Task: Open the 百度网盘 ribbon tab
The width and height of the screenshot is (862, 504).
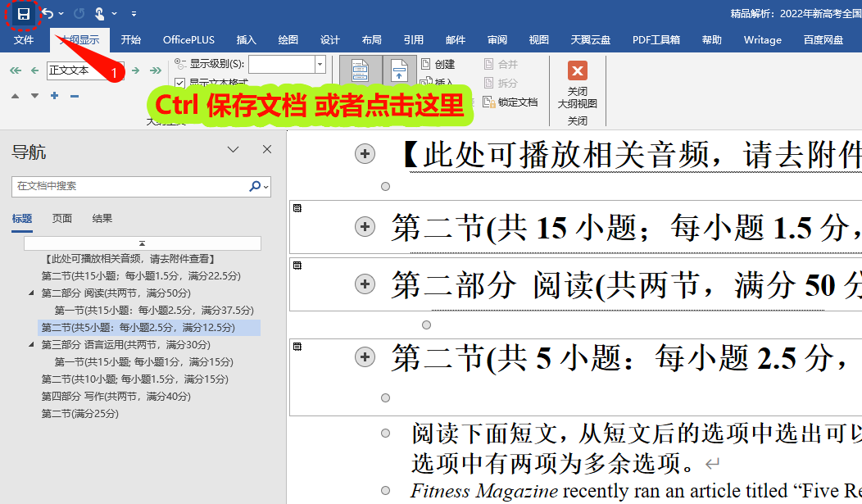Action: pyautogui.click(x=823, y=39)
